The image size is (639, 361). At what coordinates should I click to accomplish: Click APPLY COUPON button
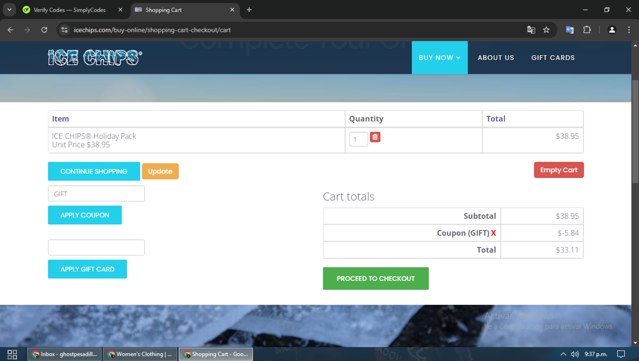click(x=85, y=215)
